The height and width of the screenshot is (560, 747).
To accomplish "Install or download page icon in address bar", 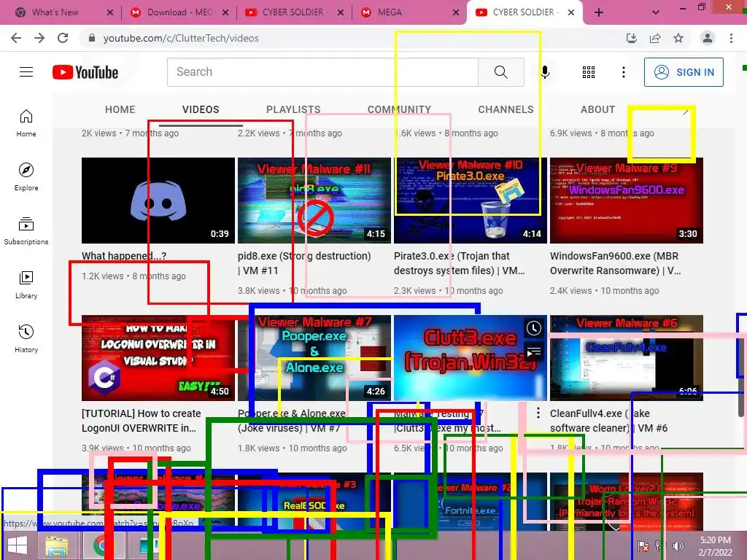I will [x=632, y=38].
